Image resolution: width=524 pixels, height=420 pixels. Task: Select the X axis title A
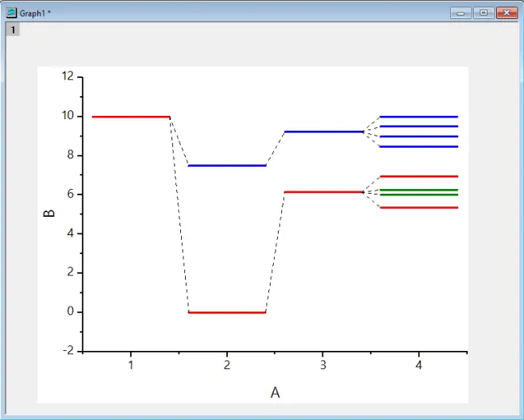pos(275,392)
